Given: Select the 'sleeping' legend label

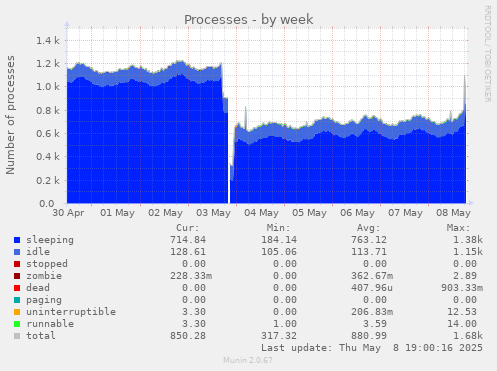Looking at the screenshot, I should (x=50, y=240).
